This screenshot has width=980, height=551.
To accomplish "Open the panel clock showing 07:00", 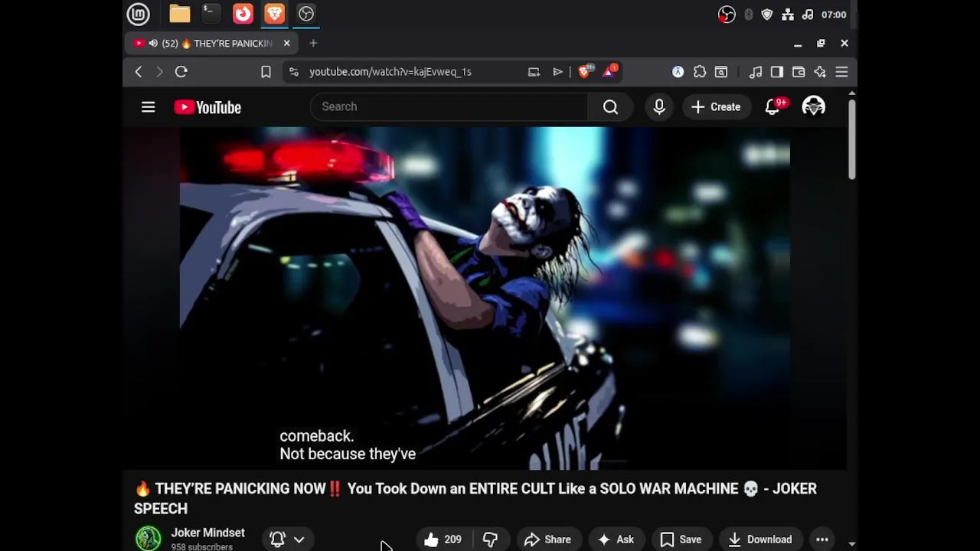I will click(834, 15).
